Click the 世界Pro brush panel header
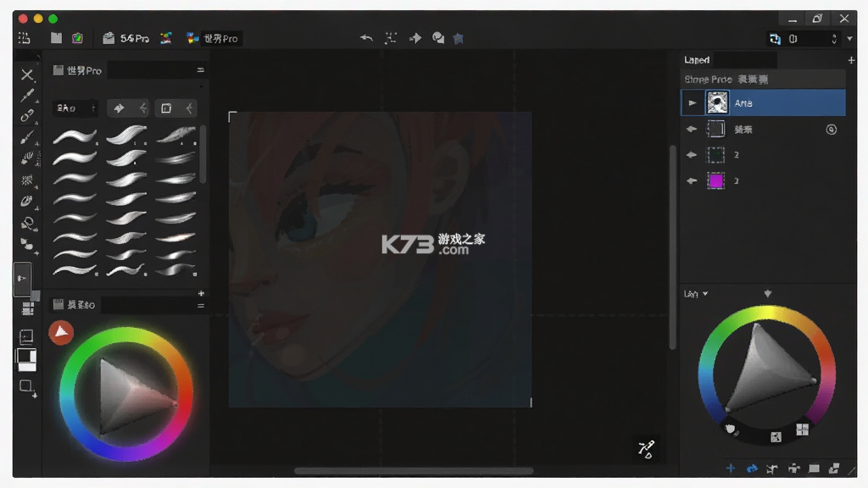 pos(77,70)
